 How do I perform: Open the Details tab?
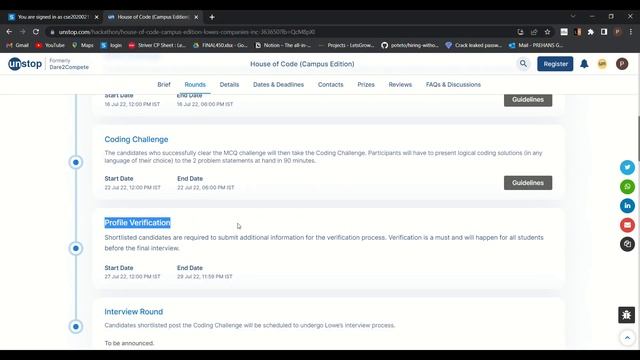(x=229, y=84)
